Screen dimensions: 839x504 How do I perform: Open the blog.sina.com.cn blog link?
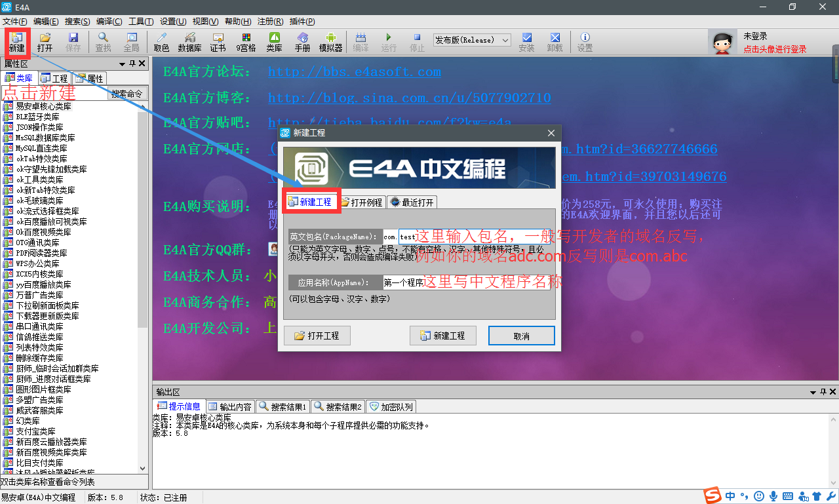[410, 98]
